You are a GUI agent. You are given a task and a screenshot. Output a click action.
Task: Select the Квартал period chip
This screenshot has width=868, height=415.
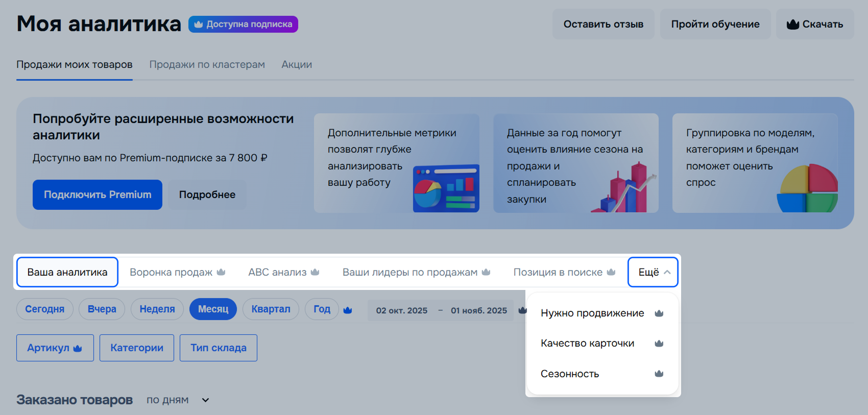point(271,309)
